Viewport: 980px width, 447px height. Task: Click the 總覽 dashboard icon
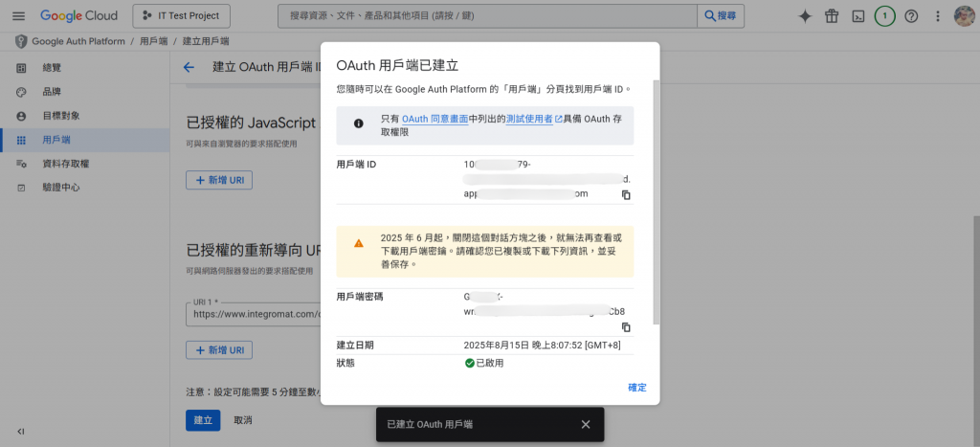[21, 68]
